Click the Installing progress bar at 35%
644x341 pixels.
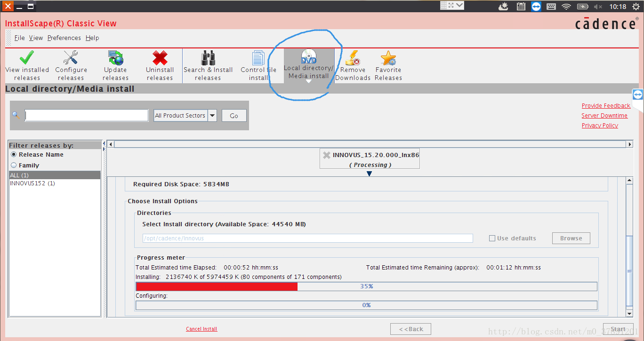click(366, 286)
